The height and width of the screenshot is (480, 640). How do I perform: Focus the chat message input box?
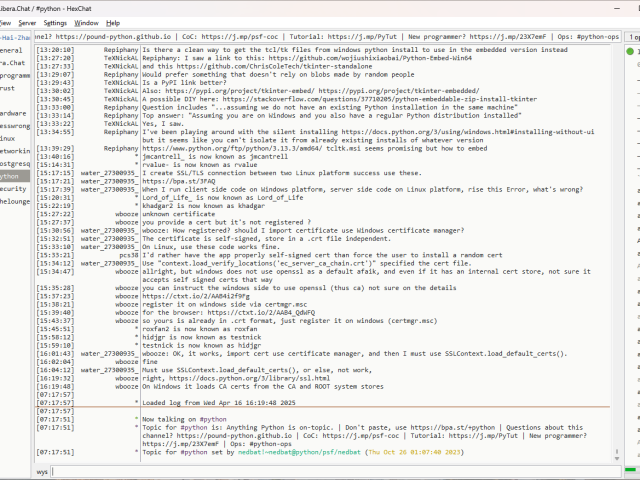point(330,470)
